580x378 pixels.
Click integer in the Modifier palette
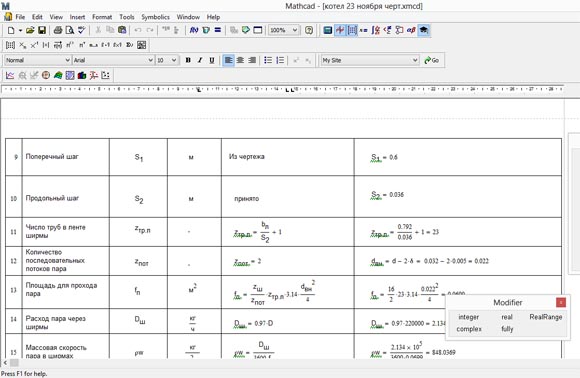[468, 317]
